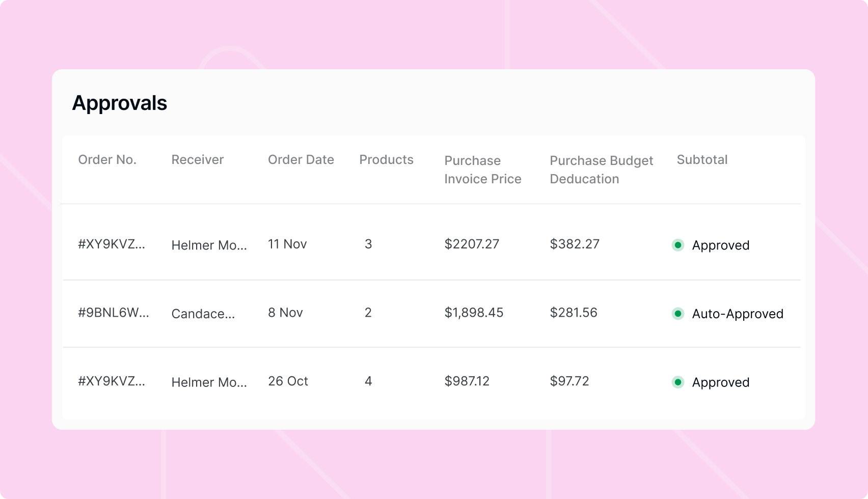Click product count 3

[x=368, y=244]
